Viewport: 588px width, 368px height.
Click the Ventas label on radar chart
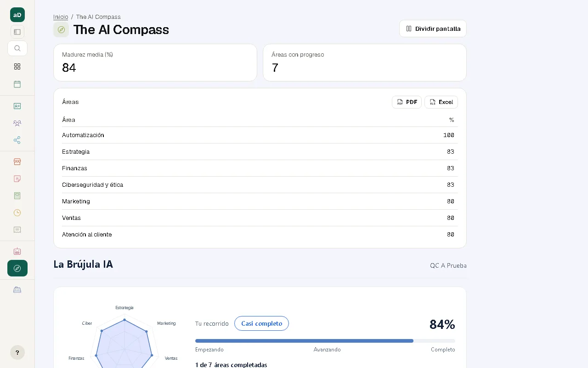click(171, 358)
